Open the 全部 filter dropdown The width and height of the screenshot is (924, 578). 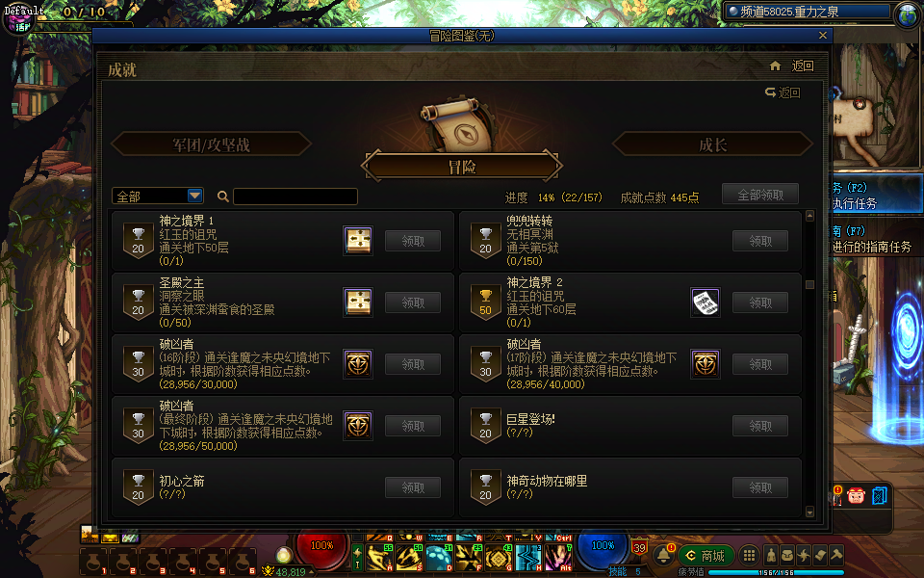click(x=158, y=196)
